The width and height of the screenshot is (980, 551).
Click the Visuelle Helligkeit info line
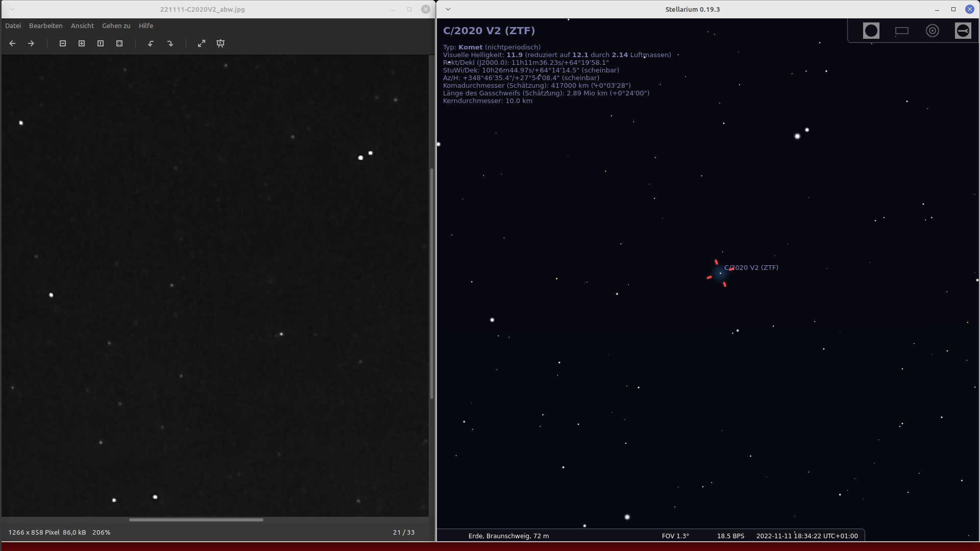557,55
